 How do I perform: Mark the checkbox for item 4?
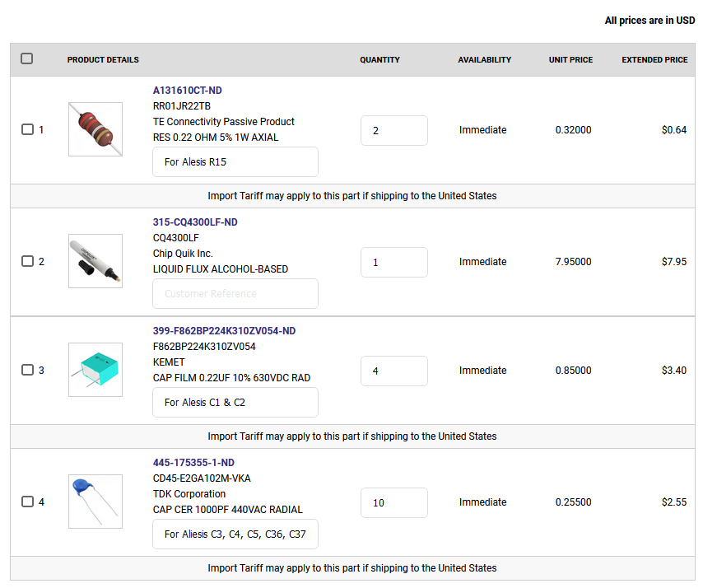pyautogui.click(x=28, y=502)
